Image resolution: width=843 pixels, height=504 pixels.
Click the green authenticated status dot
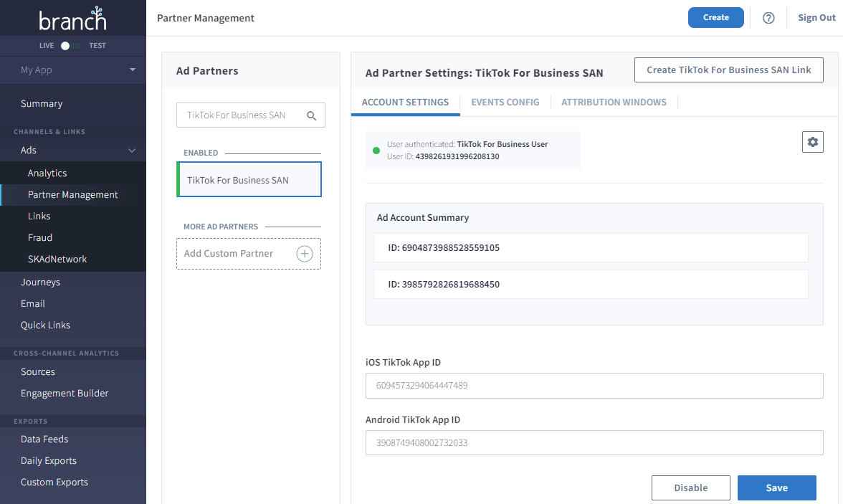pyautogui.click(x=376, y=151)
